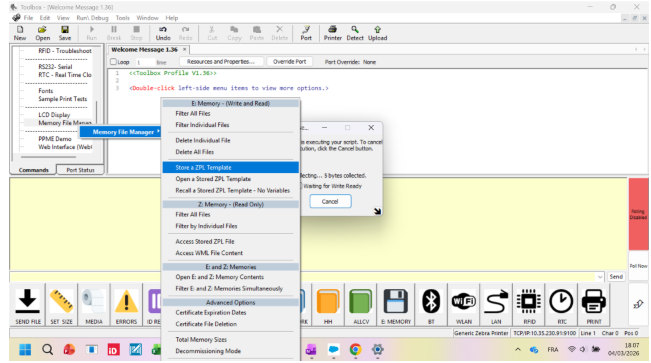This screenshot has width=651, height=363.
Task: Click the Resources and Properties button
Action: pos(220,61)
